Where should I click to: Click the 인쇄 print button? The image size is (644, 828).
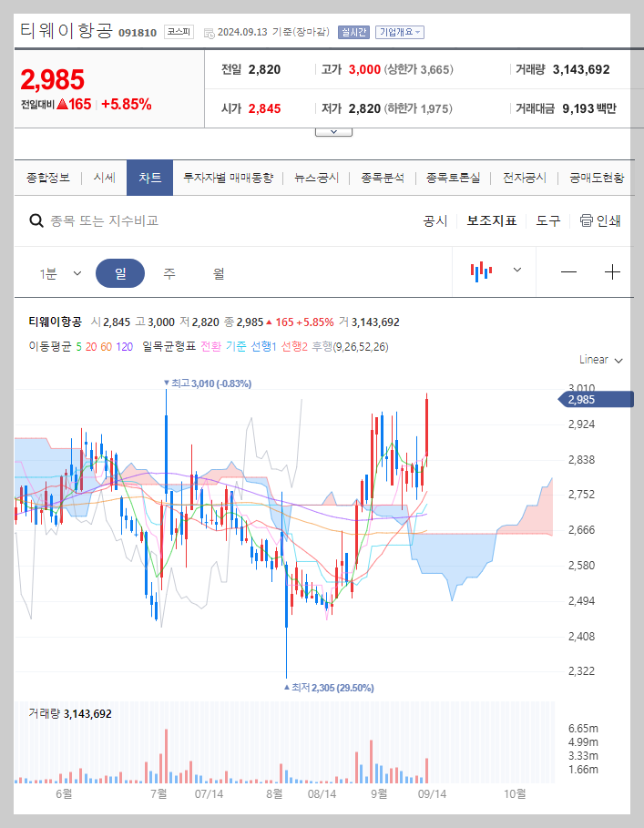[x=600, y=220]
